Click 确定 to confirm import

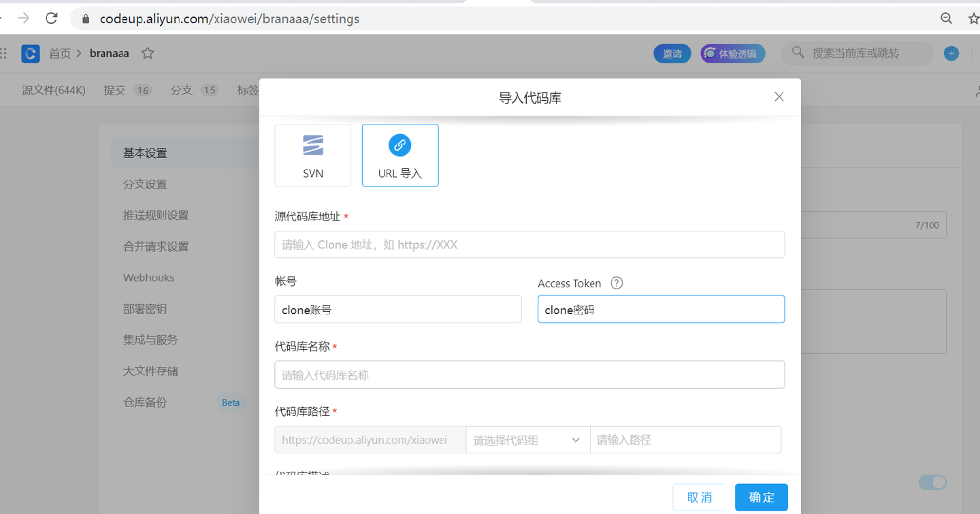pyautogui.click(x=762, y=497)
